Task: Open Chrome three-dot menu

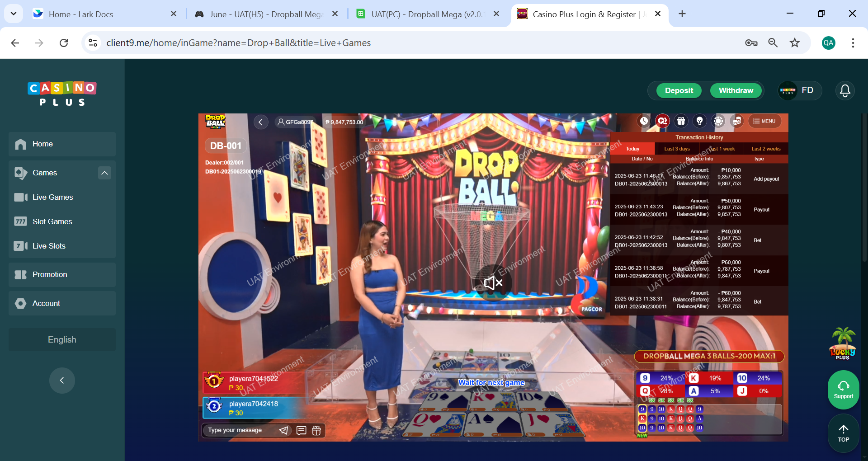Action: click(x=853, y=43)
